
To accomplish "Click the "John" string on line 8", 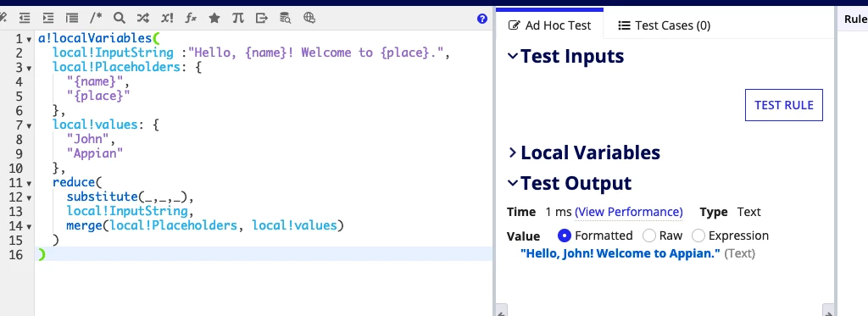I will pos(88,140).
